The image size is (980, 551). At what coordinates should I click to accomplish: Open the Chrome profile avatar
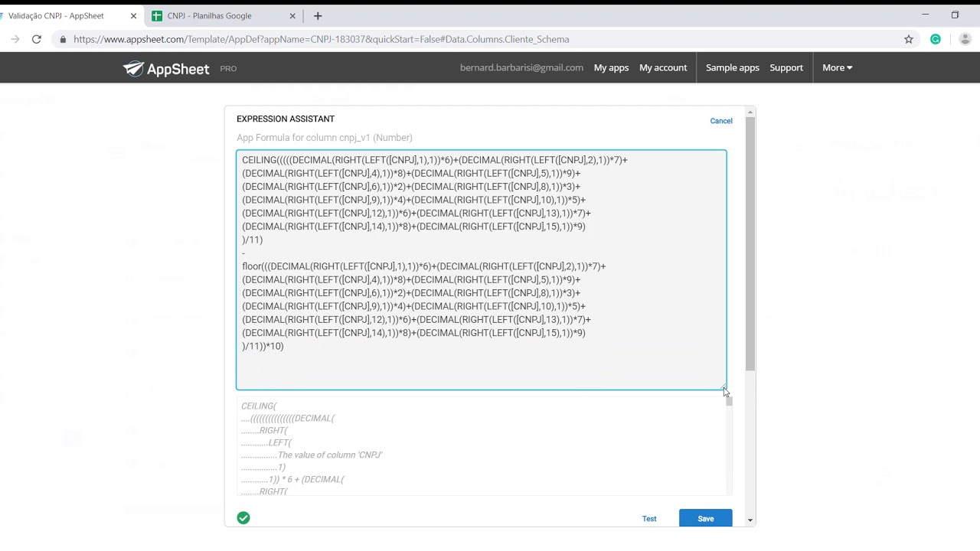point(965,39)
